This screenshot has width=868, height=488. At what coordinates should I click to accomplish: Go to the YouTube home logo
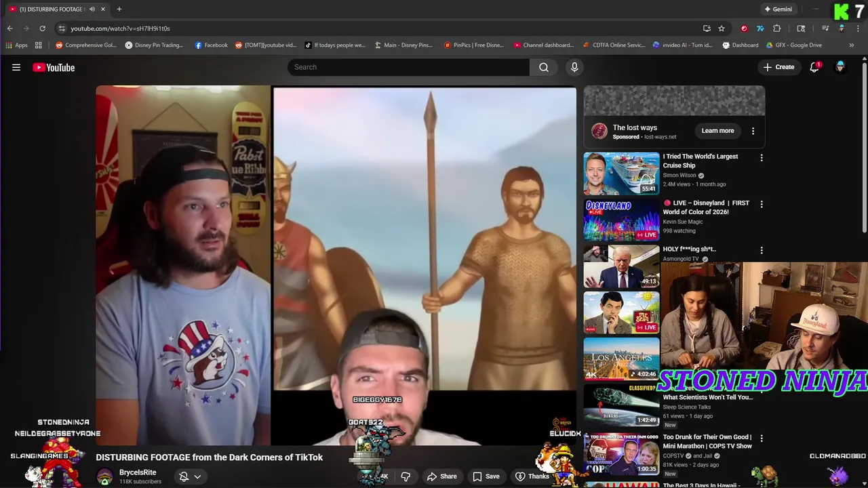[54, 67]
